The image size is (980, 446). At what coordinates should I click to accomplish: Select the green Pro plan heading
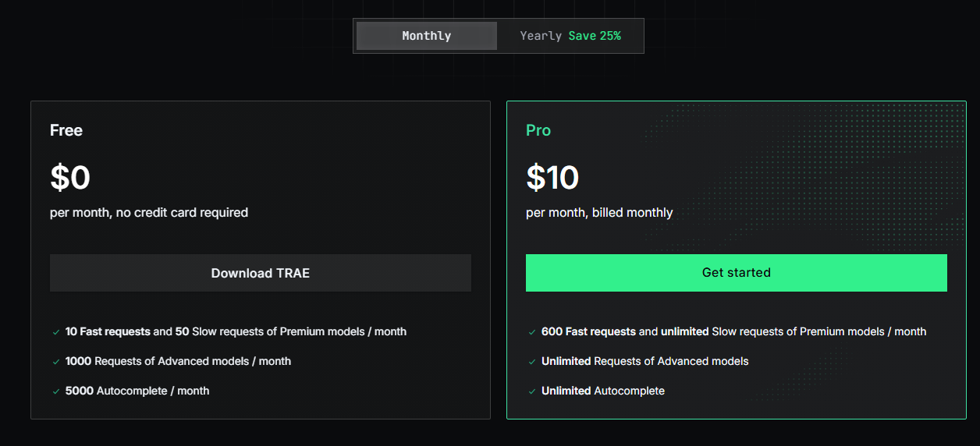[x=538, y=130]
